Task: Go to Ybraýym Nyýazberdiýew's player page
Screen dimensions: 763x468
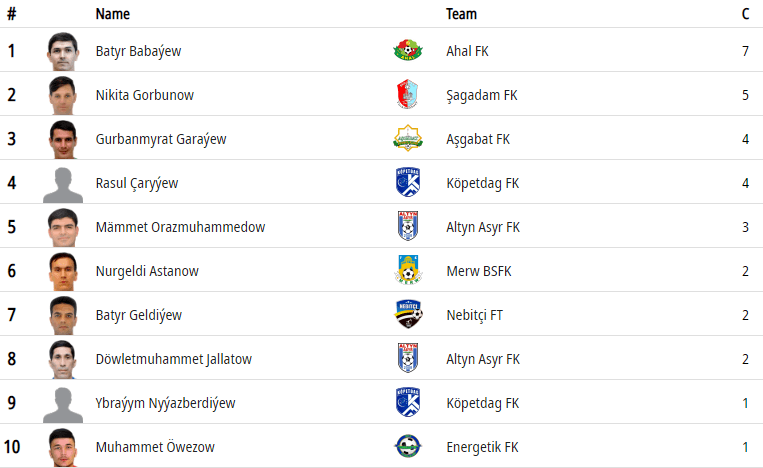Action: [x=165, y=403]
